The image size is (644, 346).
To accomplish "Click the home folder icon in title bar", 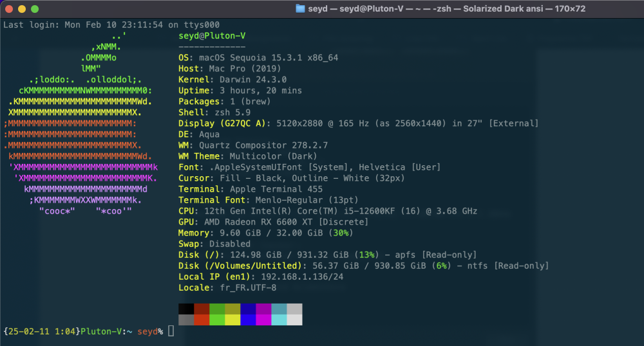I will (x=300, y=8).
